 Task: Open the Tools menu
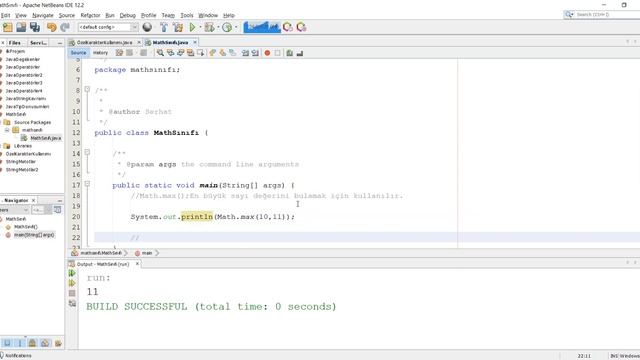pyautogui.click(x=187, y=15)
